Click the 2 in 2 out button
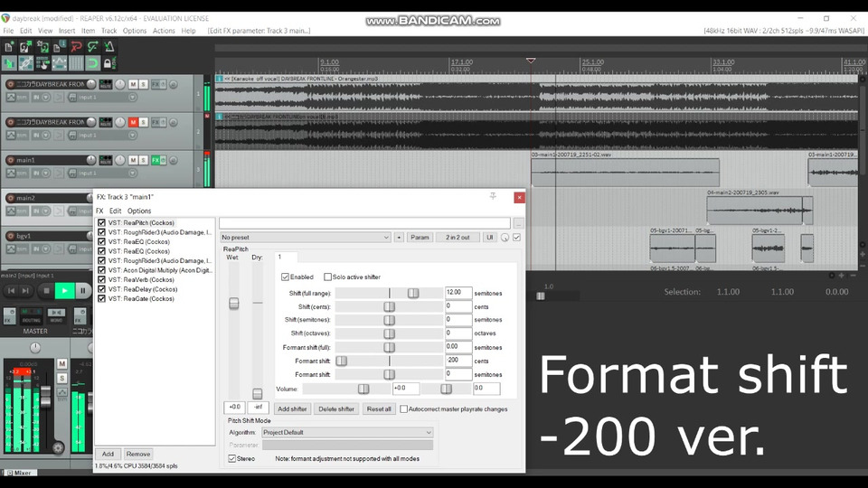This screenshot has width=868, height=488. pos(458,238)
